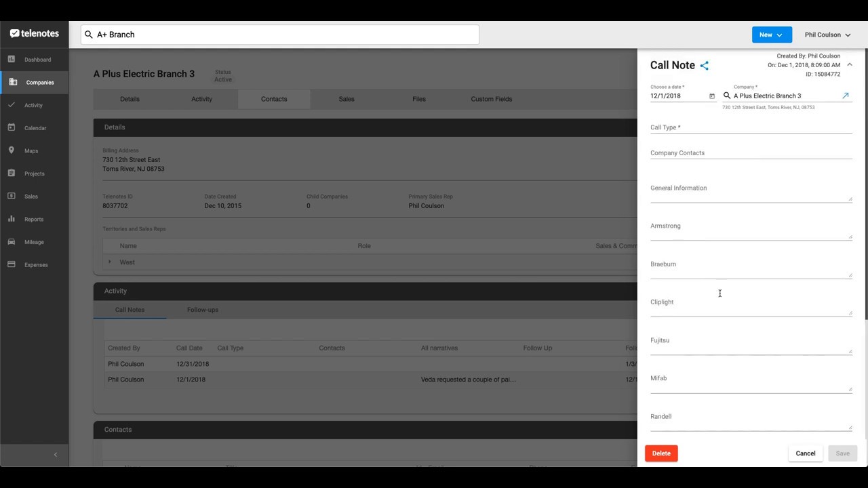The width and height of the screenshot is (868, 488).
Task: Select the Call Notes sub-tab
Action: tap(130, 310)
